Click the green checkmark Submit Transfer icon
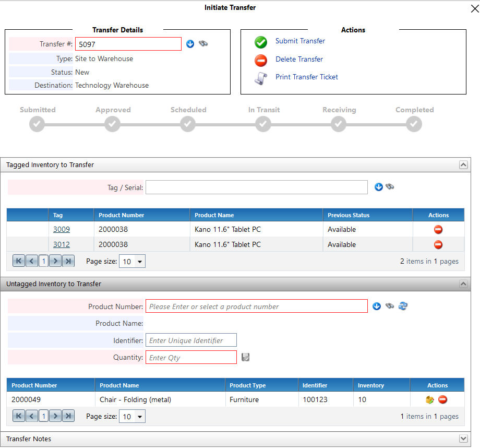Viewport: 480px width, 448px height. (261, 42)
